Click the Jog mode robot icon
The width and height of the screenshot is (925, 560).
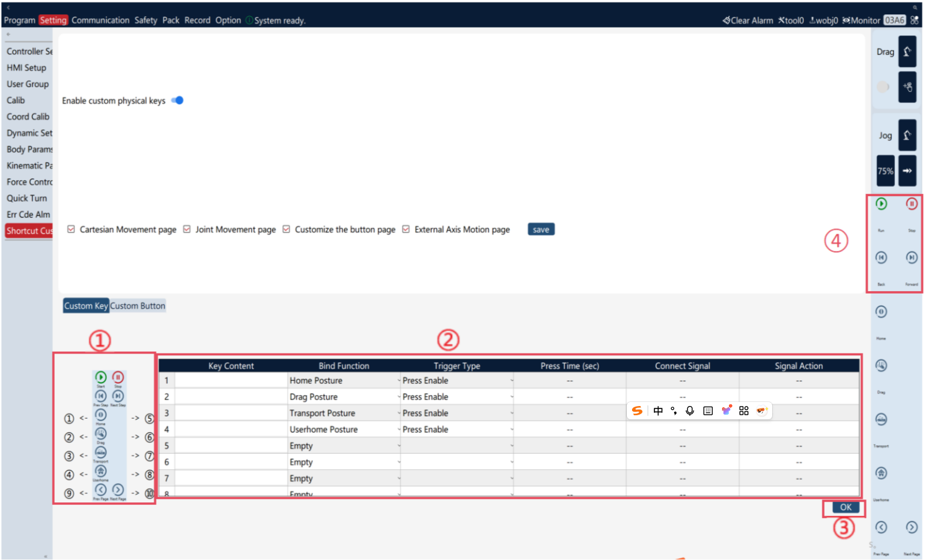(x=907, y=135)
